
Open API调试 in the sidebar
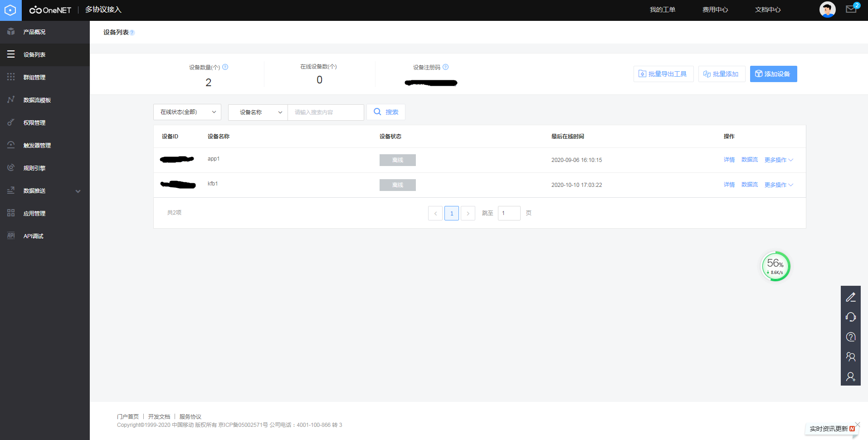pyautogui.click(x=45, y=236)
